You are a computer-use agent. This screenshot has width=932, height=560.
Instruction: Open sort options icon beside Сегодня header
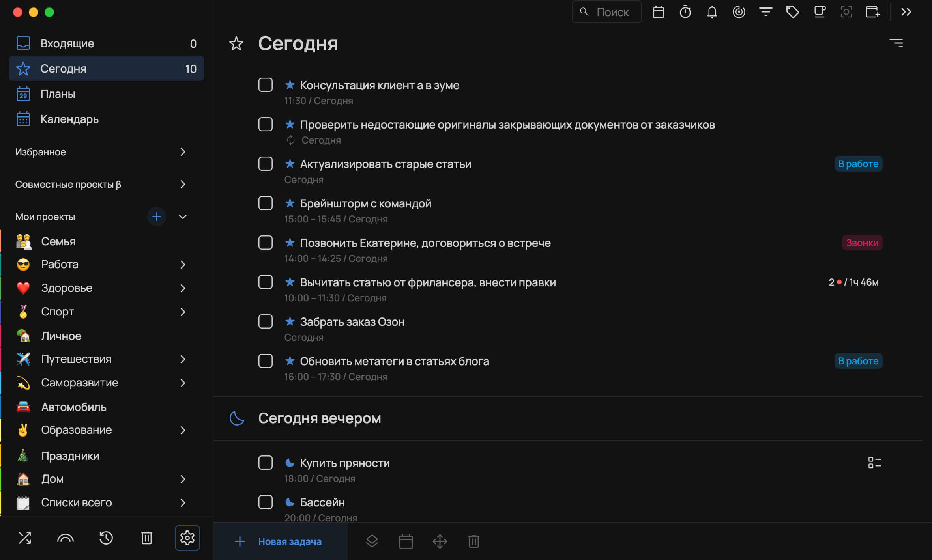point(896,43)
